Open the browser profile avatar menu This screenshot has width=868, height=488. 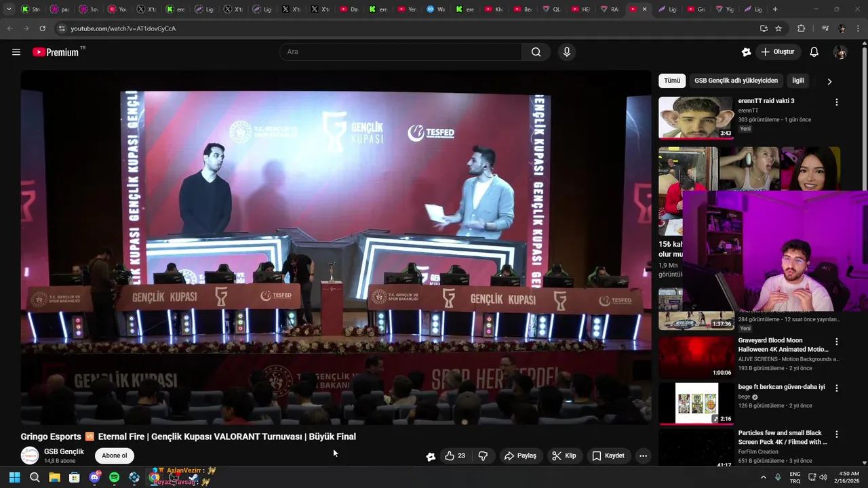click(x=842, y=28)
